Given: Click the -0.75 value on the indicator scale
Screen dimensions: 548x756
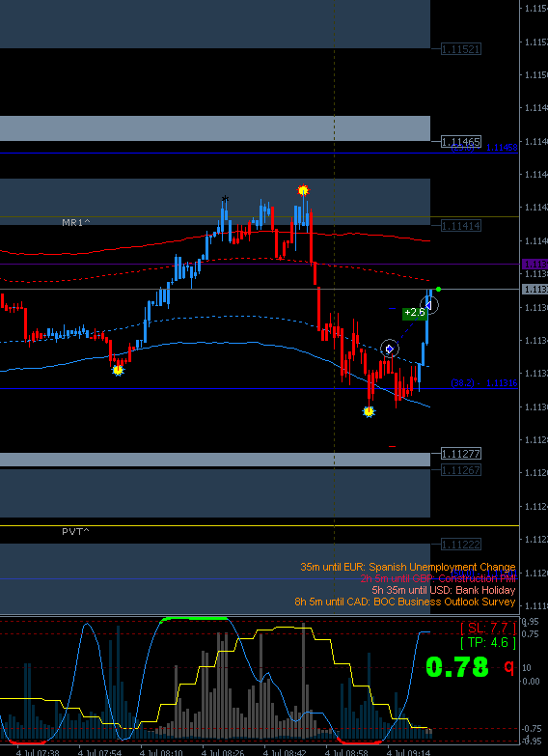Looking at the screenshot, I should (x=533, y=729).
